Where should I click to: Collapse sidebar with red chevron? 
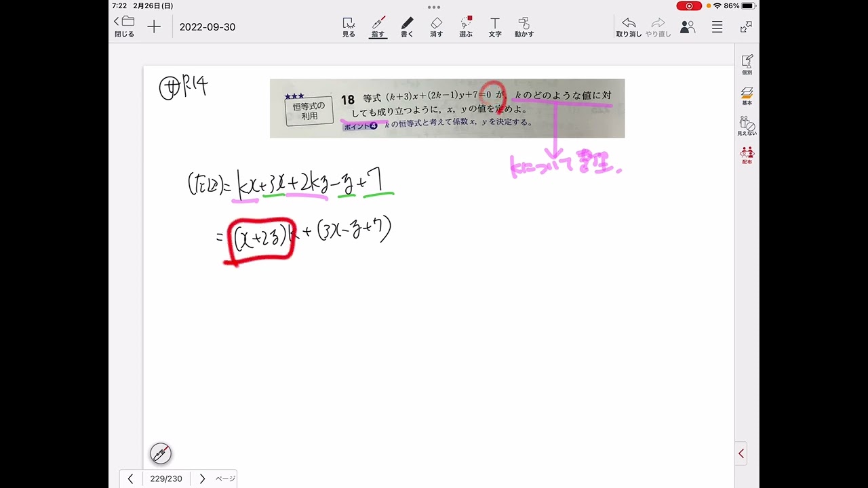point(741,453)
